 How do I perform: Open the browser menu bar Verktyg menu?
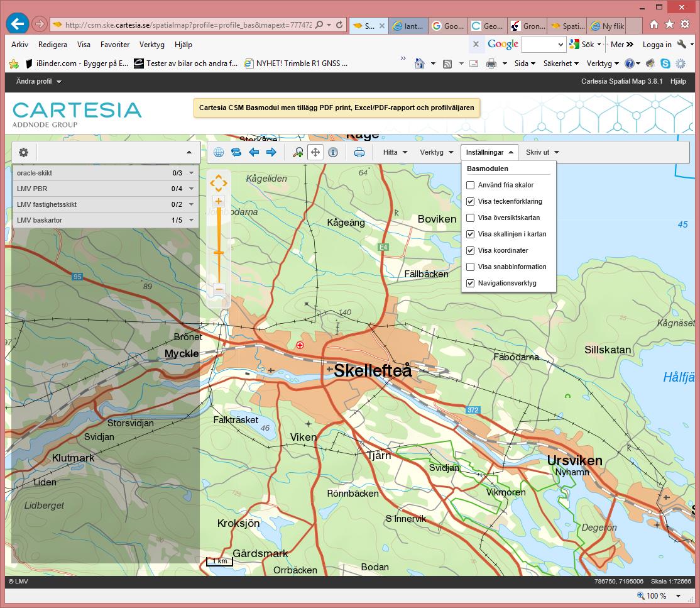(x=152, y=44)
